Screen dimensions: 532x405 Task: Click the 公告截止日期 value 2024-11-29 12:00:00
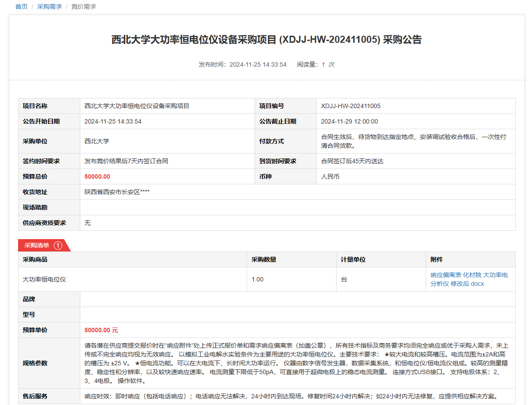click(349, 121)
